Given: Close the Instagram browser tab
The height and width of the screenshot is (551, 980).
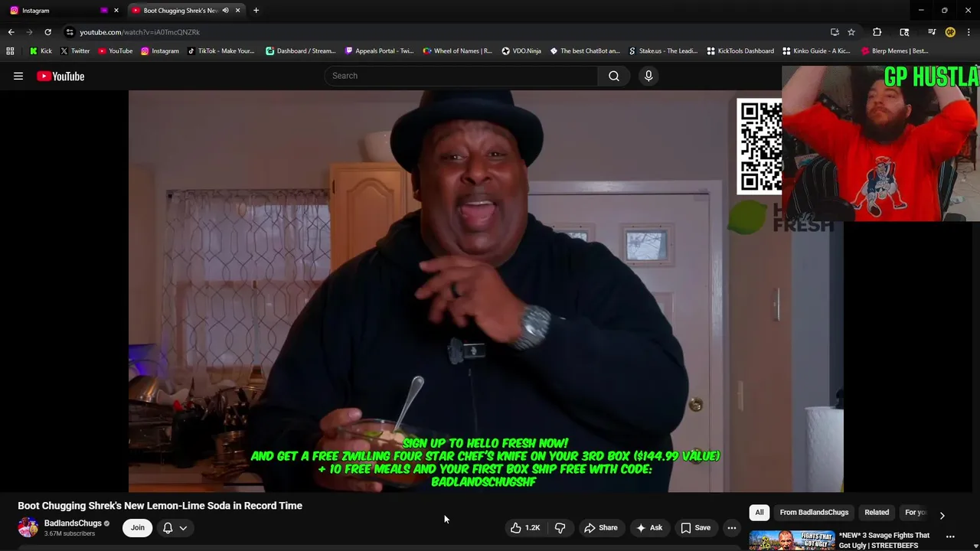Looking at the screenshot, I should (x=116, y=11).
